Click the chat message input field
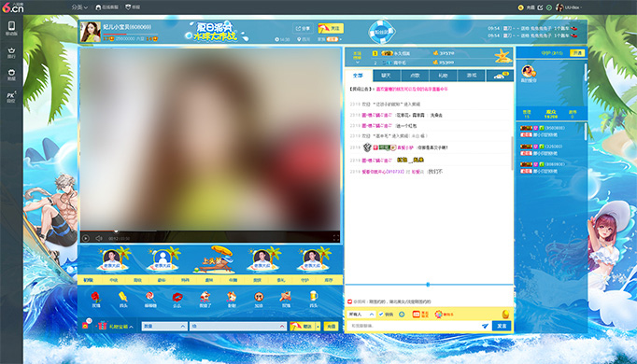Viewport: 637px width, 364px height. coord(415,326)
